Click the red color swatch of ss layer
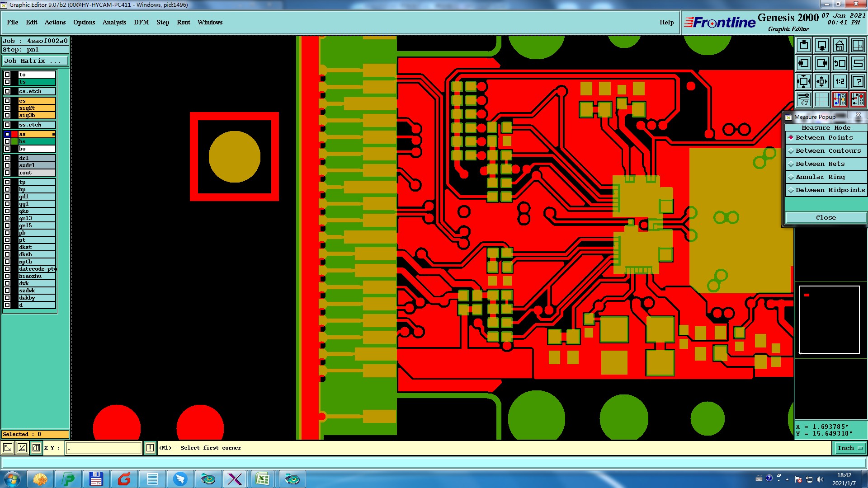This screenshot has width=868, height=488. 14,134
